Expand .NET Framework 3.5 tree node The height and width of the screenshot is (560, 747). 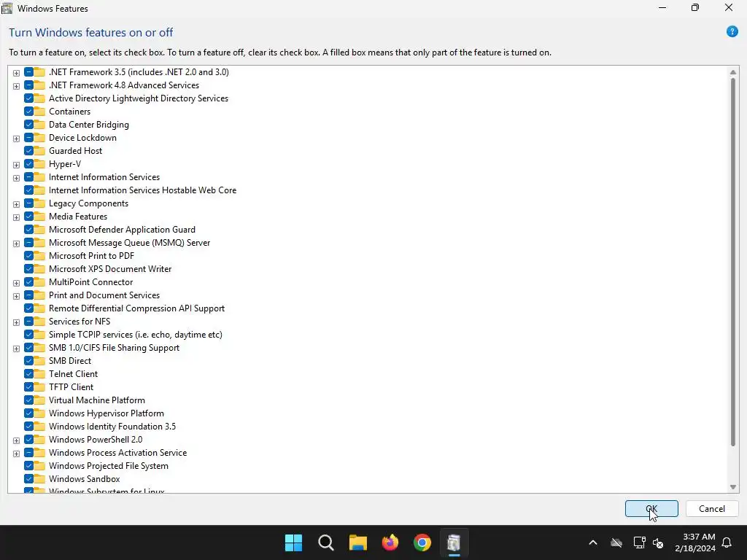(x=16, y=73)
